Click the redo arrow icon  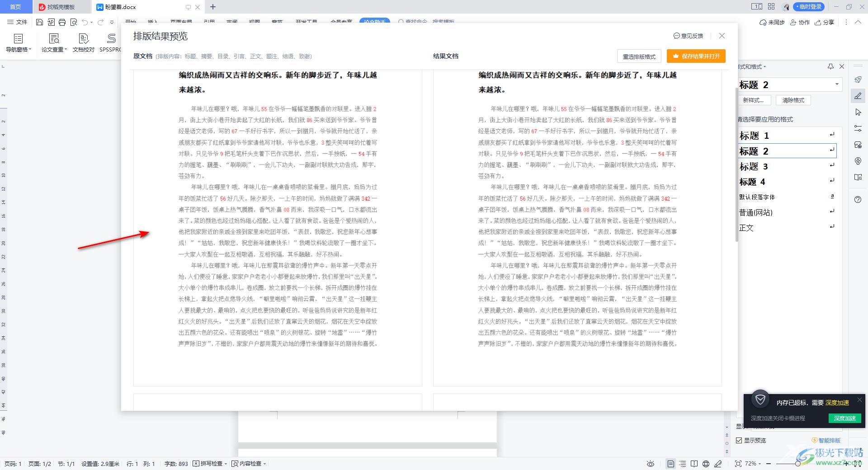101,22
